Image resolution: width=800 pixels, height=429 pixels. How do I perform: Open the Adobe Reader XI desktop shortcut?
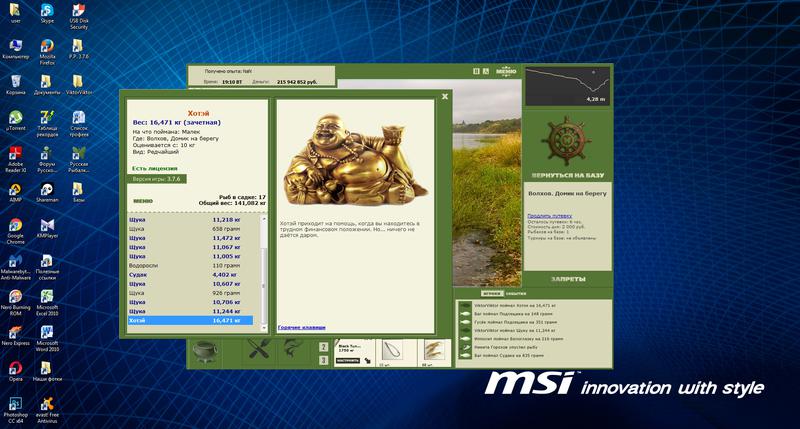pos(15,159)
